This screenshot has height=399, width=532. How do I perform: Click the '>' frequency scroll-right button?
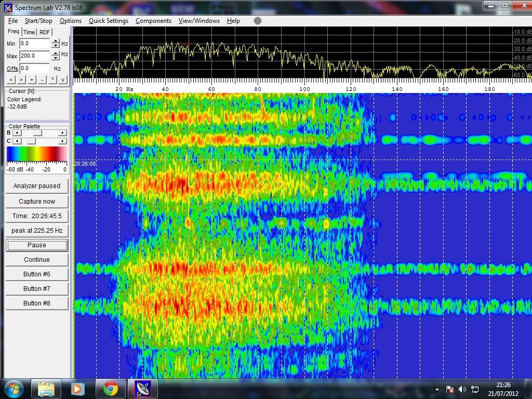click(x=21, y=79)
